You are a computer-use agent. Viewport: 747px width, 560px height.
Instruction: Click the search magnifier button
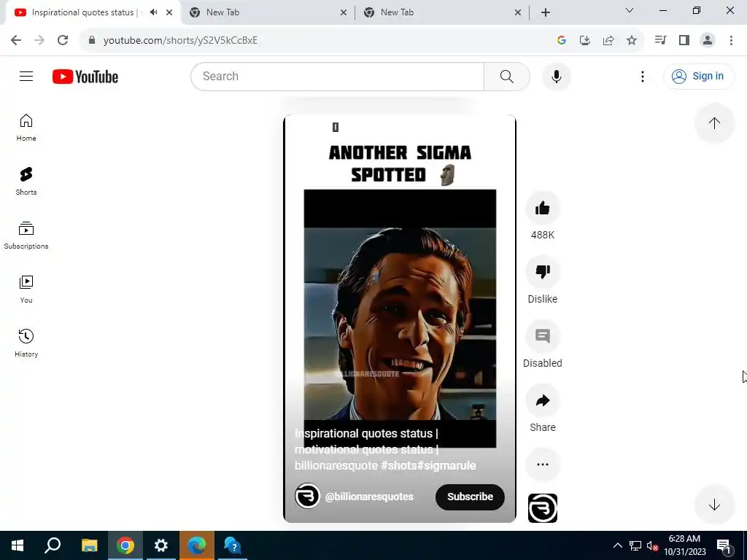tap(507, 76)
